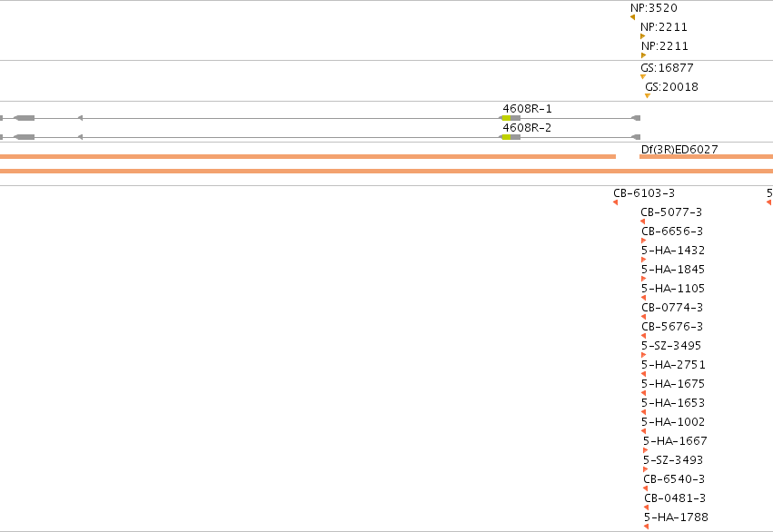This screenshot has width=773, height=532.
Task: Click the 5-HA-1675 insertion label
Action: point(673,384)
